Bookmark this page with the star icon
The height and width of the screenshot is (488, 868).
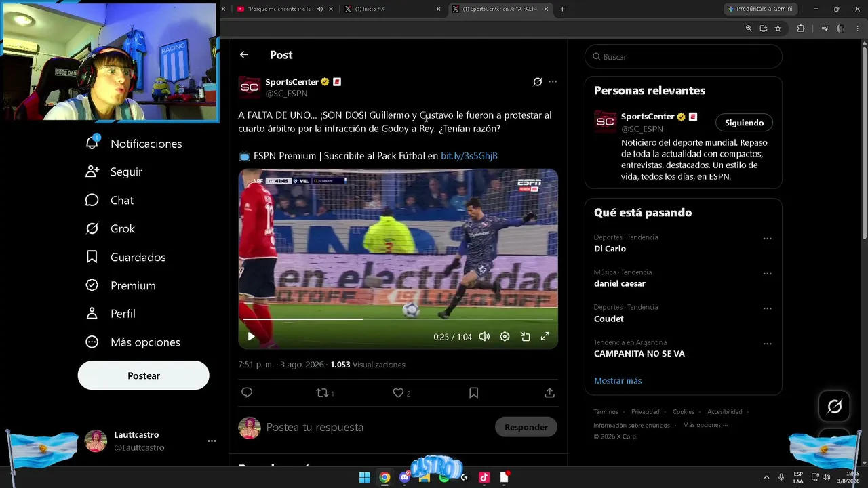(x=778, y=28)
